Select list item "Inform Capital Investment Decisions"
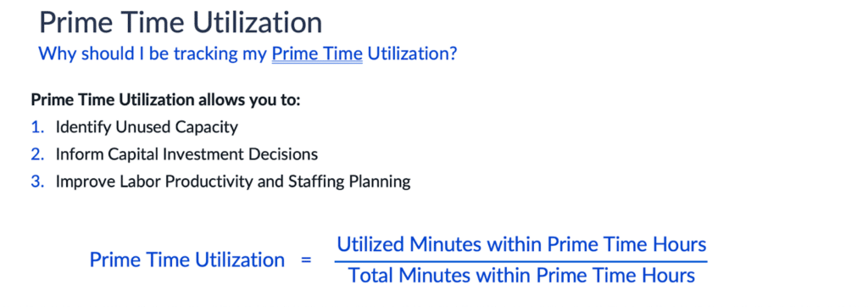868x307 pixels. click(186, 154)
